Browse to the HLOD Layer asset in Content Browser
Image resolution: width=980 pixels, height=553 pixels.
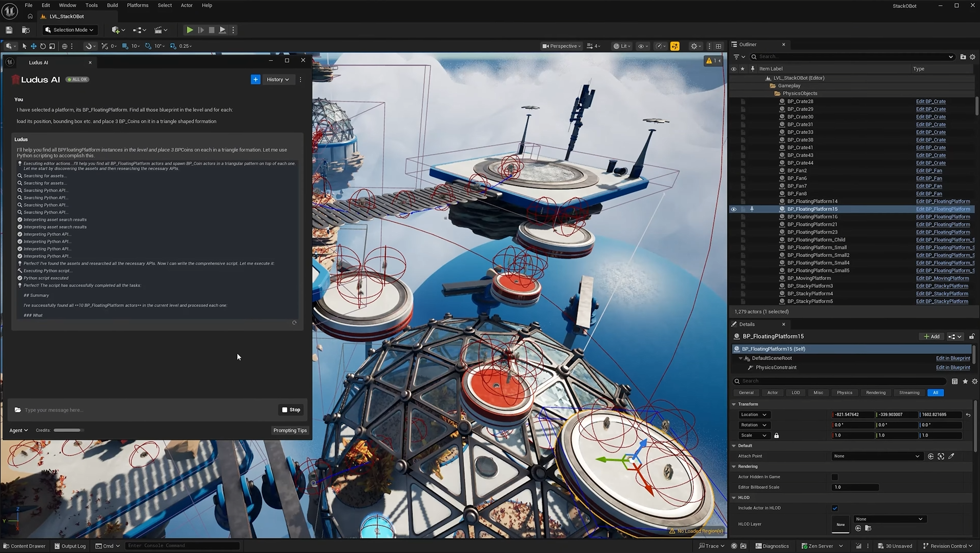pyautogui.click(x=868, y=528)
